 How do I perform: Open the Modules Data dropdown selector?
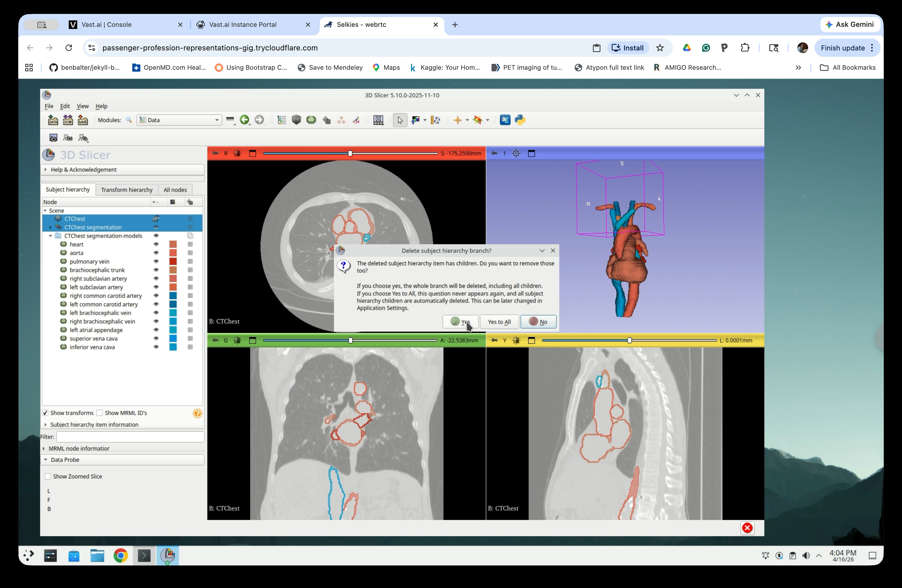tap(179, 120)
